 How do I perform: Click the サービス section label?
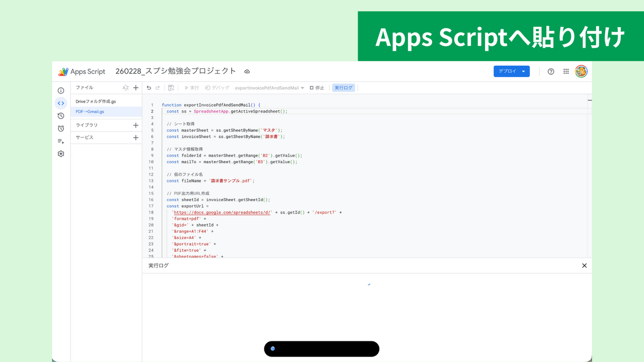coord(84,137)
